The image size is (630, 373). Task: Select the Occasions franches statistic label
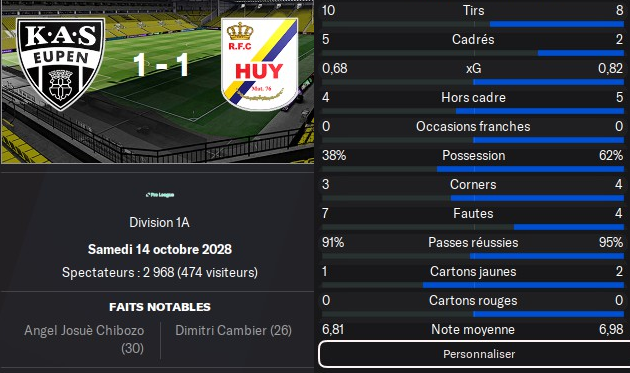tap(473, 126)
